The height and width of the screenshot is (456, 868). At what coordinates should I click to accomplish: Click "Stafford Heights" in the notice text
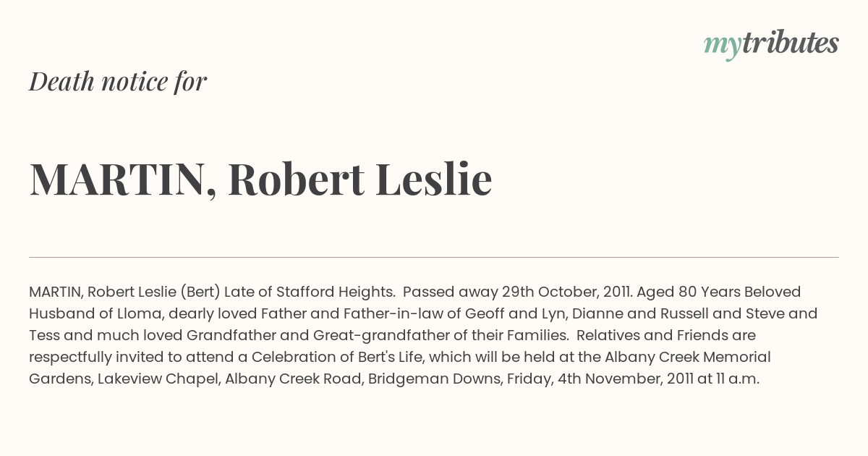coord(336,292)
